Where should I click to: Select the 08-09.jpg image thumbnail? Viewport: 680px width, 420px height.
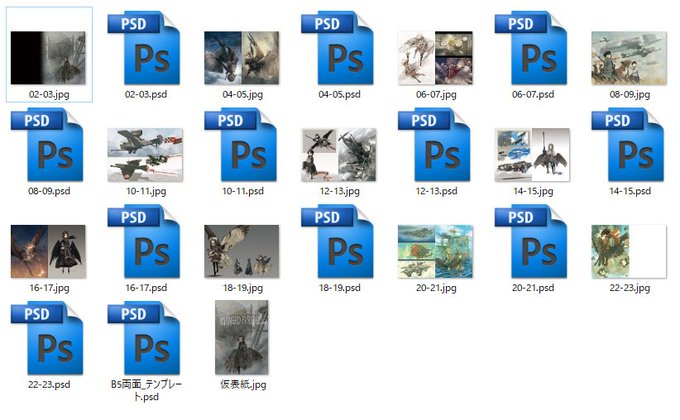[629, 58]
